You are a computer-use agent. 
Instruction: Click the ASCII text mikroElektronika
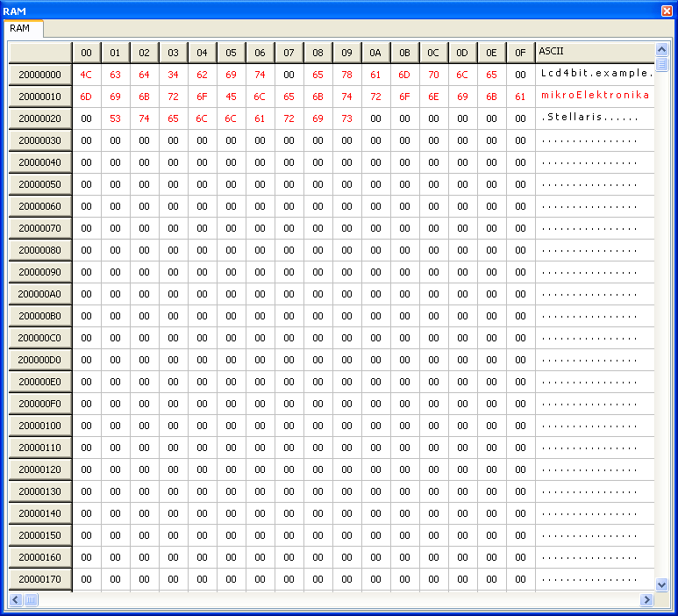pos(595,95)
